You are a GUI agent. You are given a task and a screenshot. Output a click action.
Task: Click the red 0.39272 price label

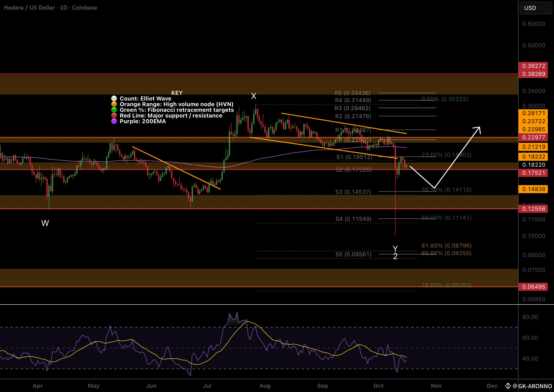coord(533,66)
